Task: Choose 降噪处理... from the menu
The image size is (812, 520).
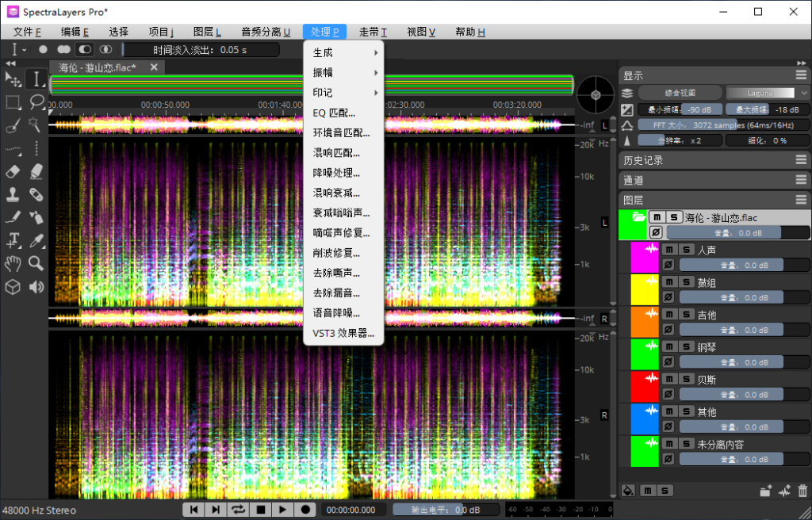Action: (343, 173)
